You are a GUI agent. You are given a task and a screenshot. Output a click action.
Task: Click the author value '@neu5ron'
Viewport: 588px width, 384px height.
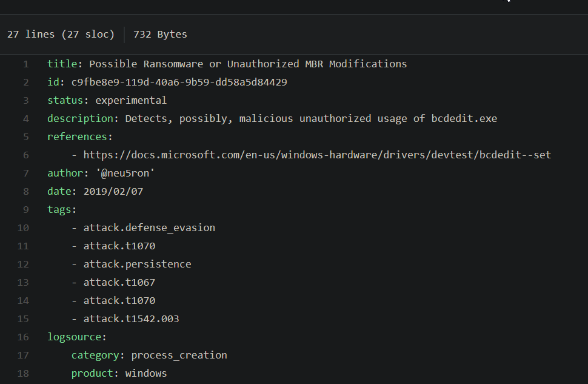pos(124,172)
